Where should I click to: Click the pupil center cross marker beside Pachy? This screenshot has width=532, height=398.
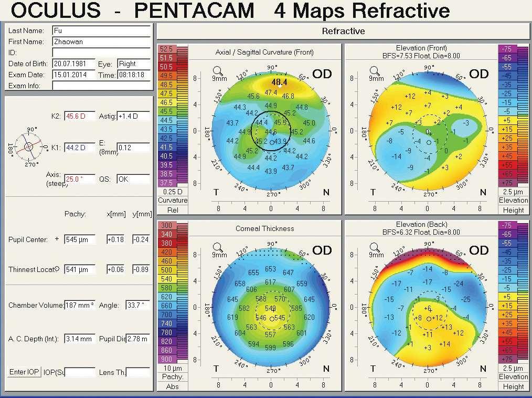pos(57,239)
